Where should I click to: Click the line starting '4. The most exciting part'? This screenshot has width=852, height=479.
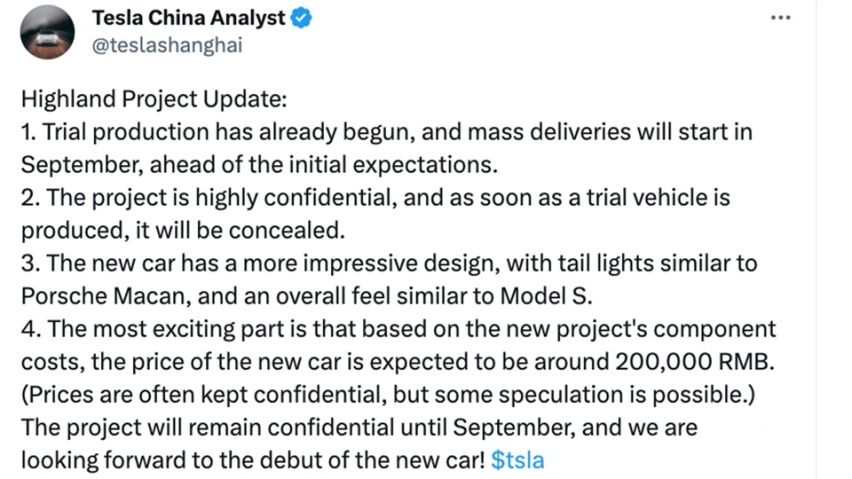399,329
